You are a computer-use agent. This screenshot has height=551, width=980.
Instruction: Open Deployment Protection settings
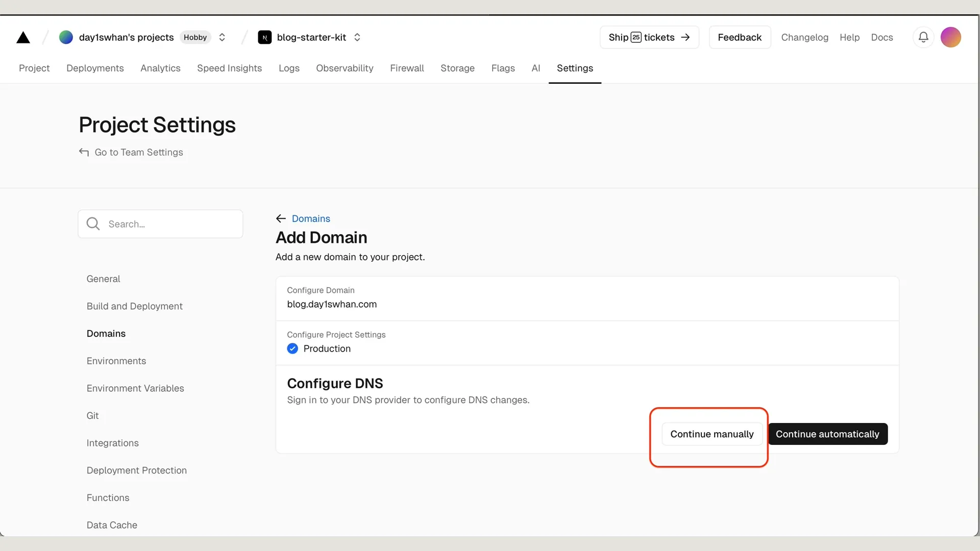pos(136,470)
